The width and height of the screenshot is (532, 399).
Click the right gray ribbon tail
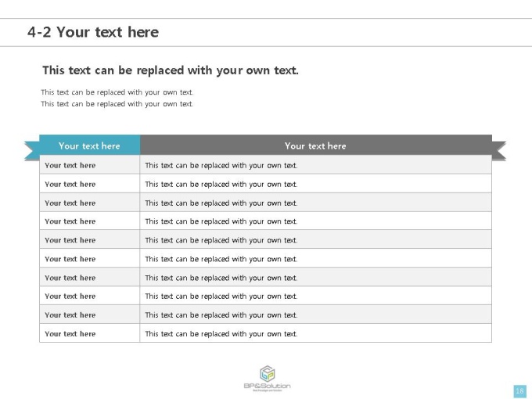[x=499, y=151]
